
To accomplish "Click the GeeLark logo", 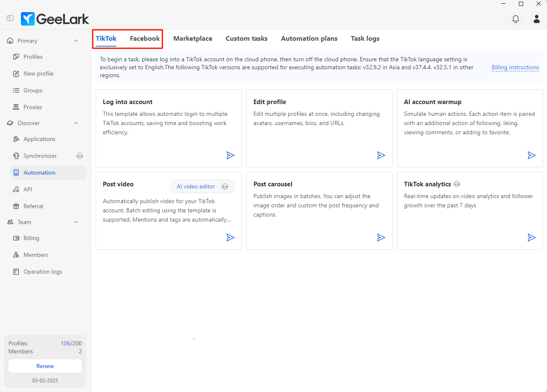I will (55, 19).
